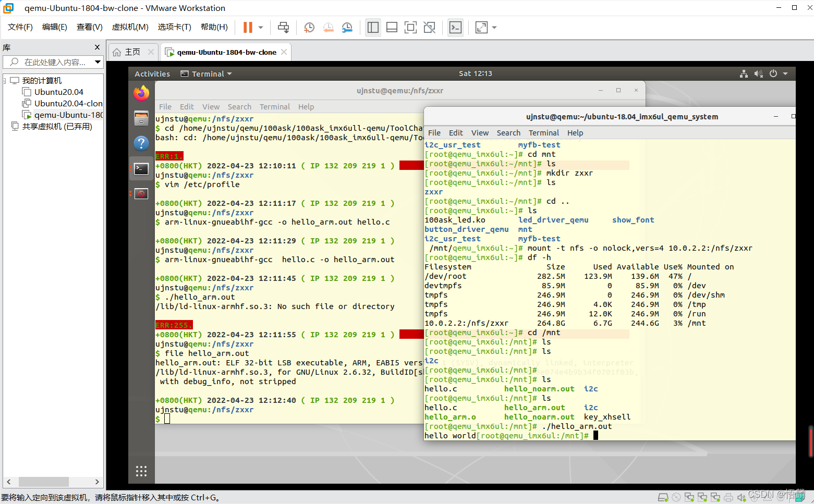The image size is (814, 504).
Task: Open Terminal menu in the /nfs/zxxr terminal
Action: click(x=275, y=107)
